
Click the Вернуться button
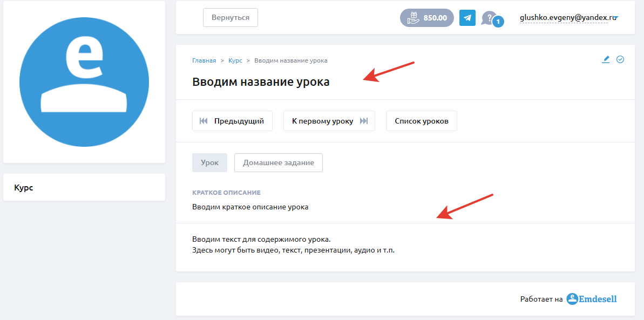pos(231,18)
